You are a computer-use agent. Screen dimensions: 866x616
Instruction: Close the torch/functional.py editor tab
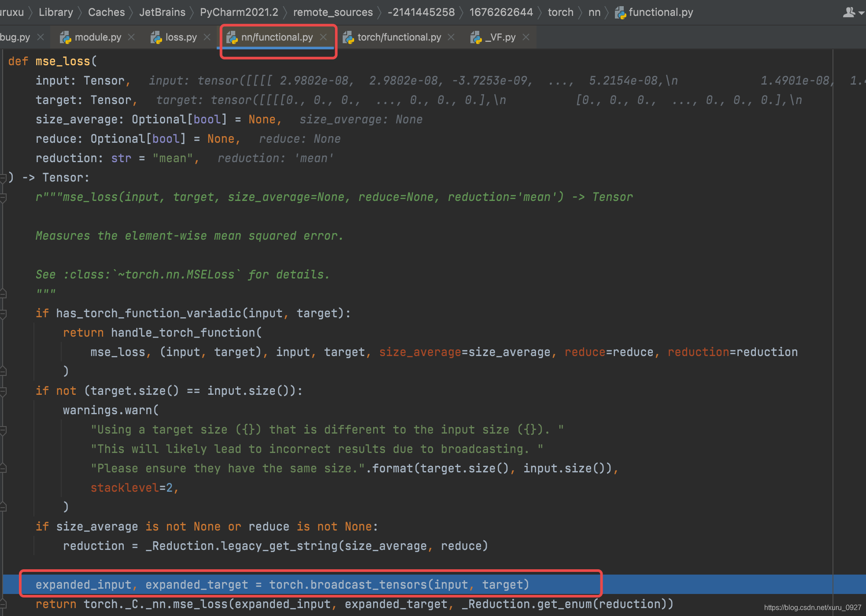tap(451, 37)
